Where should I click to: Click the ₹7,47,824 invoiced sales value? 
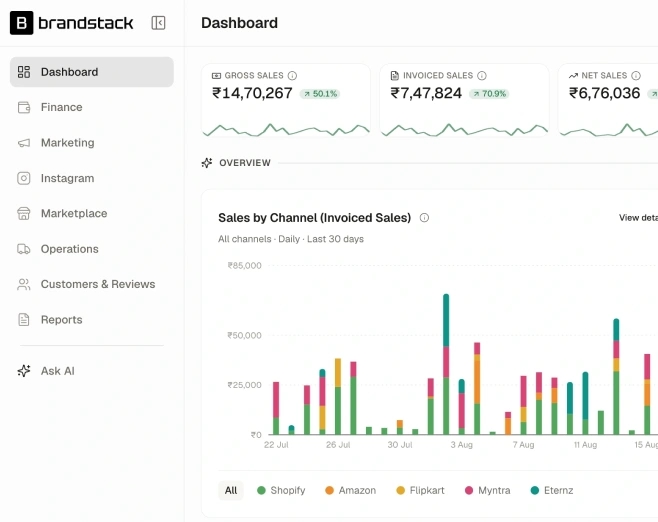click(426, 93)
